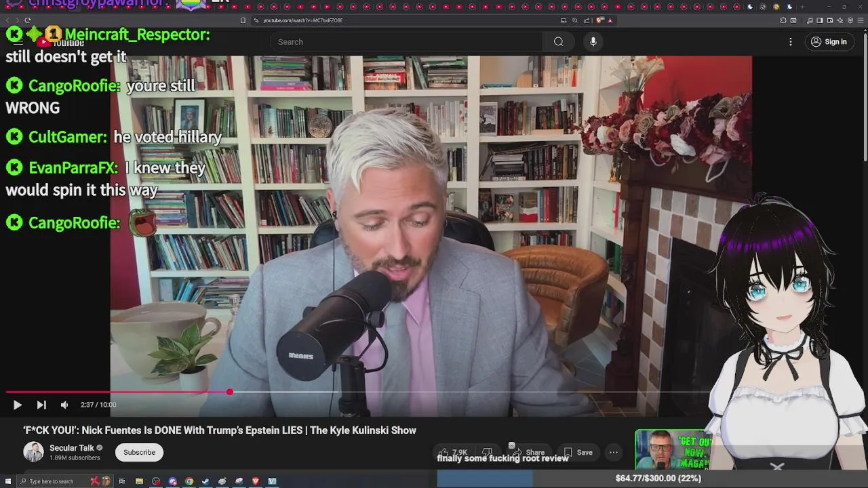Play the video with the play button
The height and width of the screenshot is (488, 868).
pyautogui.click(x=17, y=405)
